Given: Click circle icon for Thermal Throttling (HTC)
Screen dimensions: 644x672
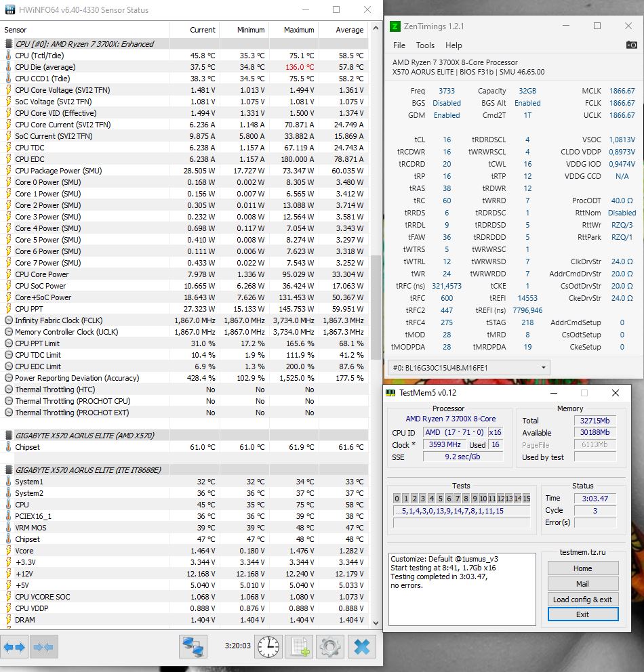Looking at the screenshot, I should (8, 390).
